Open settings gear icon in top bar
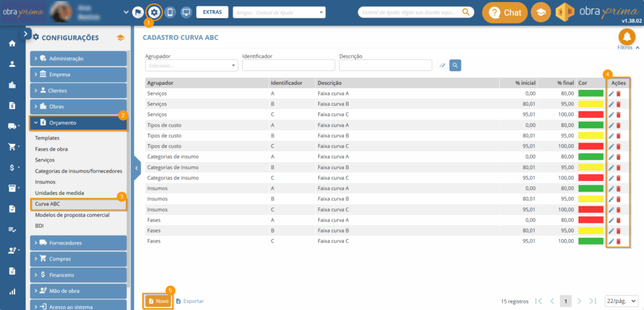 pos(153,12)
